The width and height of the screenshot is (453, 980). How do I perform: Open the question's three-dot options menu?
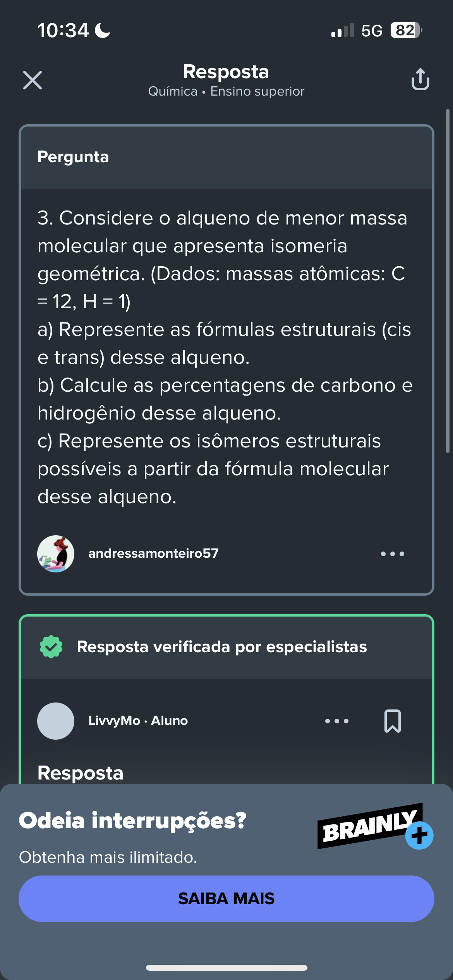pos(392,554)
